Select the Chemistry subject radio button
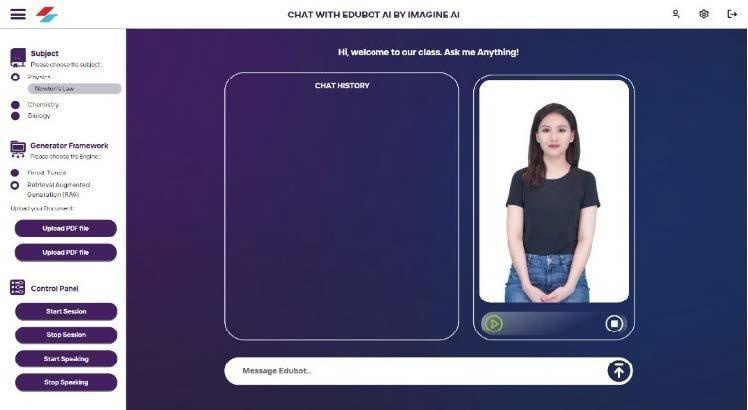The height and width of the screenshot is (410, 748). pyautogui.click(x=15, y=105)
